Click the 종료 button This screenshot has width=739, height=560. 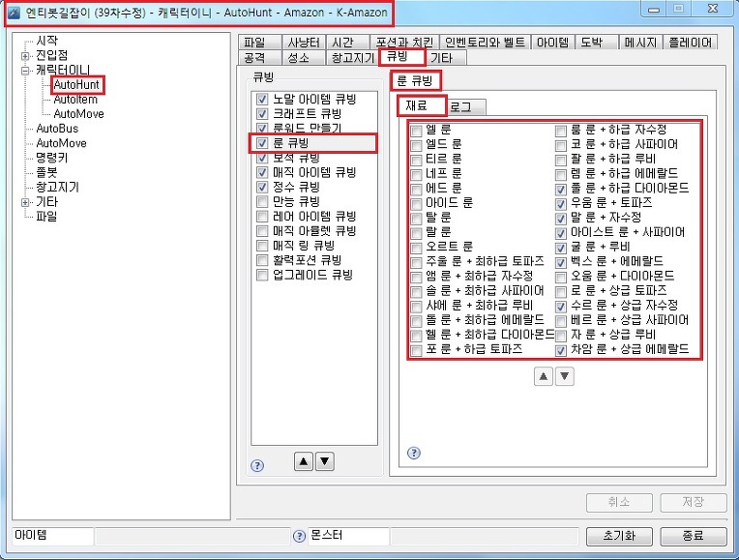(694, 536)
